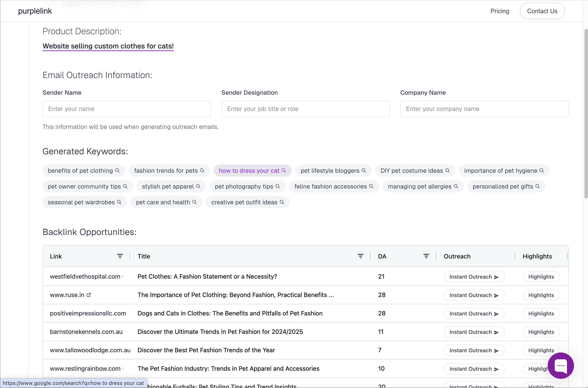This screenshot has width=588, height=388.
Task: Go to purplelink home logo
Action: tap(35, 11)
